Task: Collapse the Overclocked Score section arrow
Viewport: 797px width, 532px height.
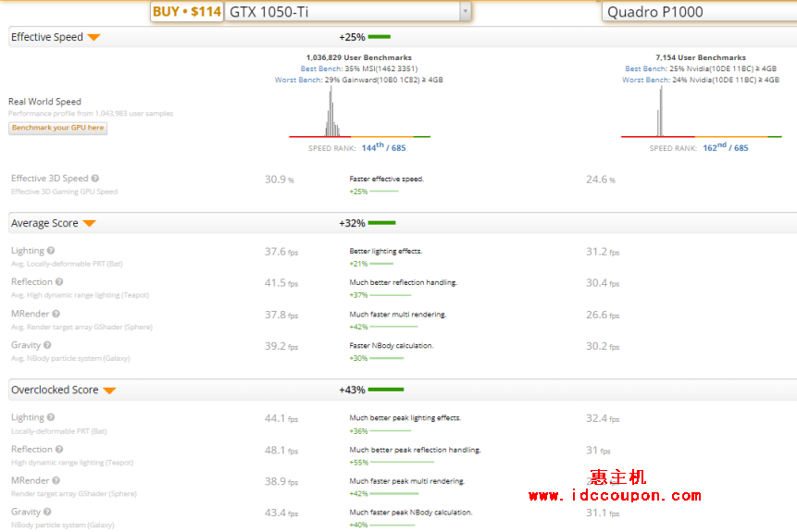Action: coord(109,390)
